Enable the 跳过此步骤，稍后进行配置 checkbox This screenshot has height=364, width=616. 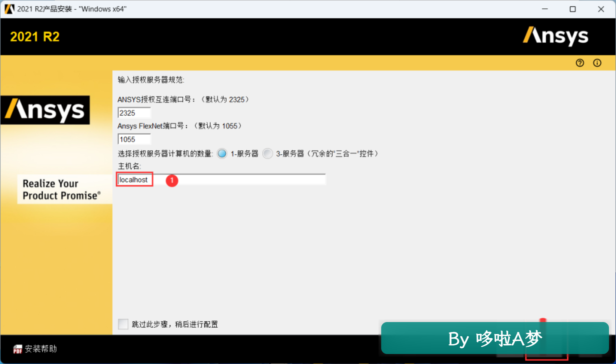click(x=123, y=324)
